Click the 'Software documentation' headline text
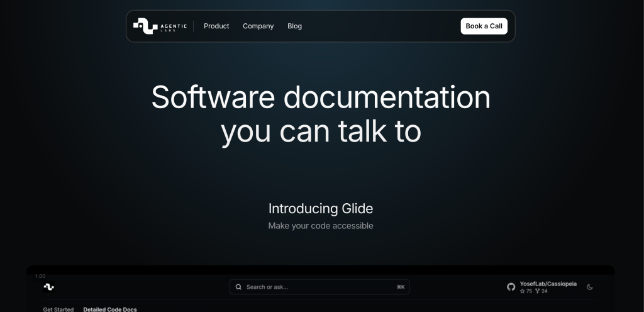Image resolution: width=644 pixels, height=312 pixels. point(321,97)
